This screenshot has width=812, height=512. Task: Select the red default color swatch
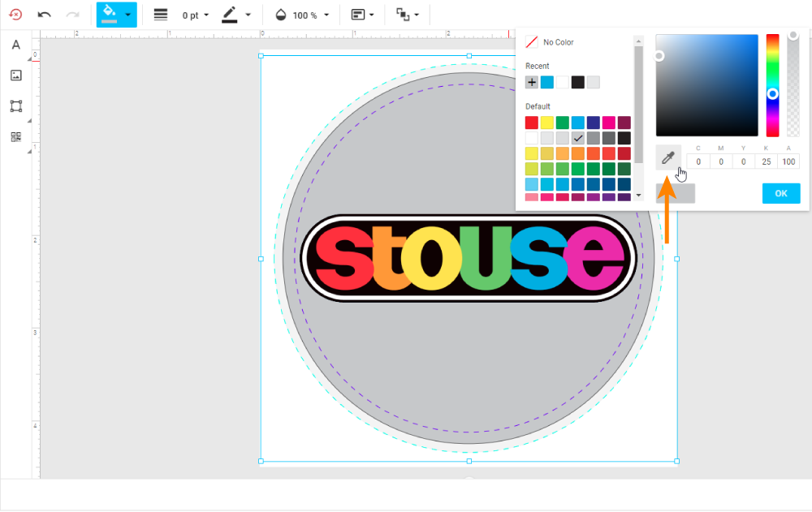point(532,123)
